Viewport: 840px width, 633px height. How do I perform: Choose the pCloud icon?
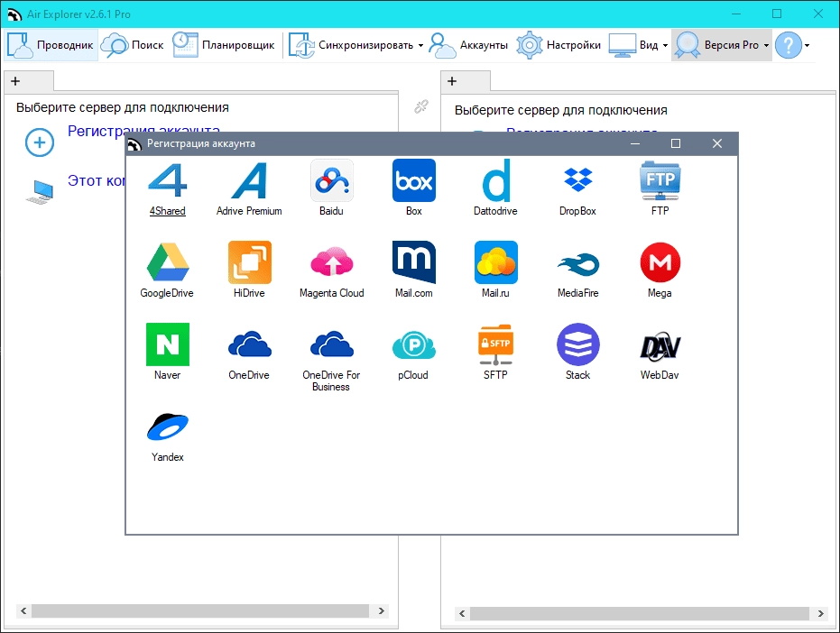coord(413,344)
